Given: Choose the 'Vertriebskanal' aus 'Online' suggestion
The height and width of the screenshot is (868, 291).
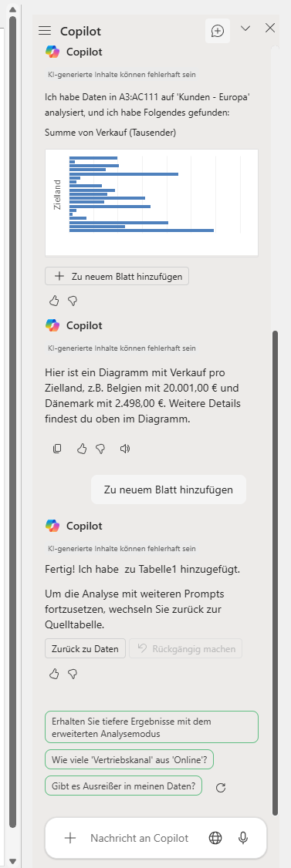Looking at the screenshot, I should point(129,759).
